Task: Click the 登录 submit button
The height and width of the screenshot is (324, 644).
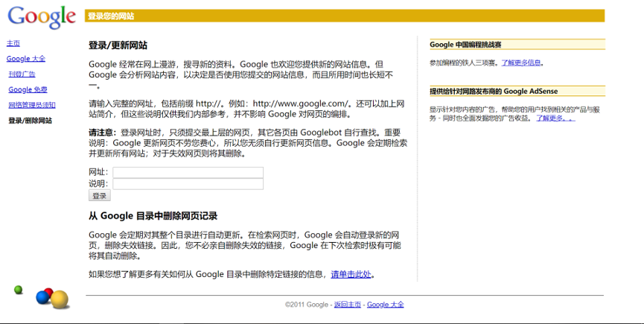Action: click(x=100, y=196)
